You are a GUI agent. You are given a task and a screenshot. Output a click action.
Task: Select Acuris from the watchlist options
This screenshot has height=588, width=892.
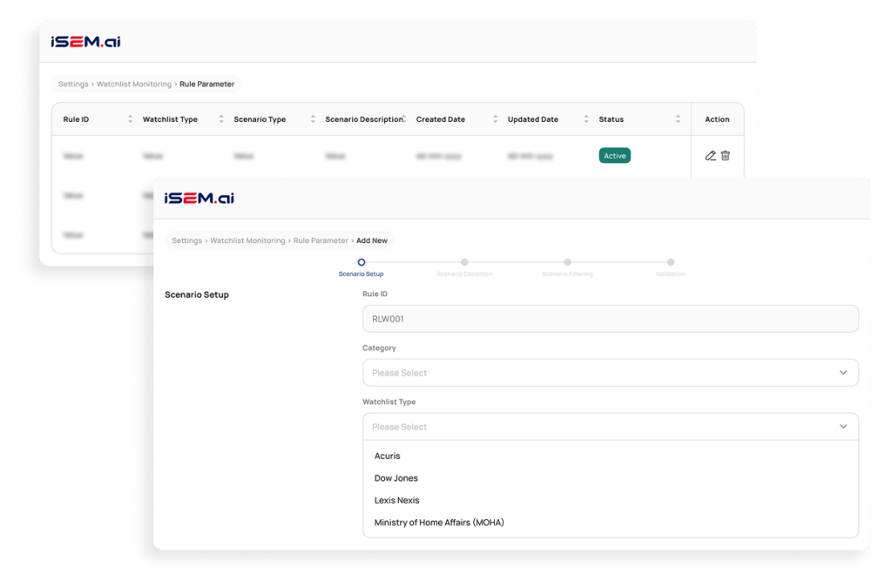point(388,456)
